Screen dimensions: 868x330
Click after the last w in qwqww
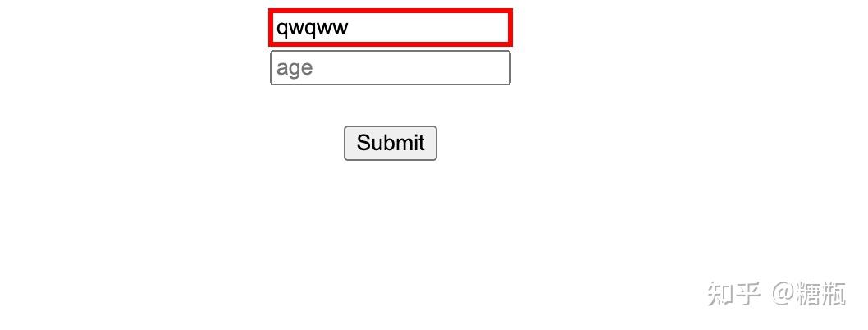click(x=349, y=28)
